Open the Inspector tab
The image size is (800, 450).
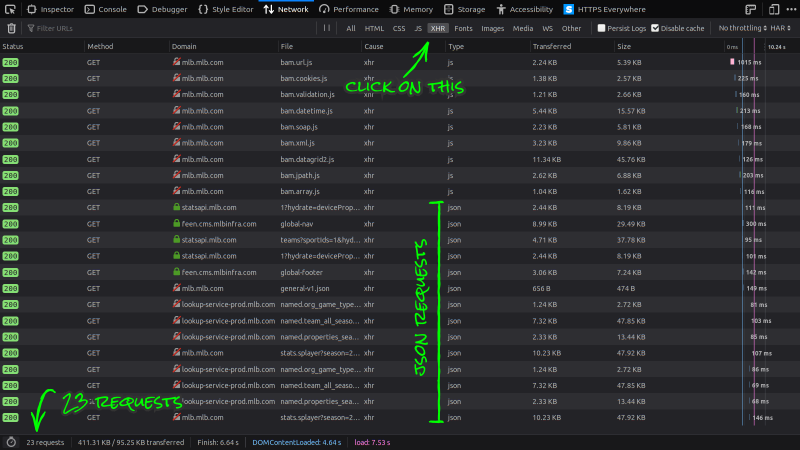point(51,9)
